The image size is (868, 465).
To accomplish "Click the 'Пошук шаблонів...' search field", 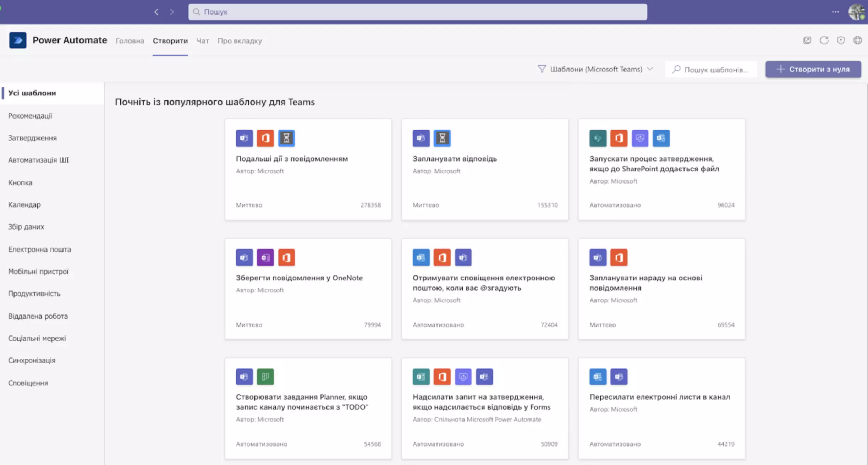I will tap(711, 69).
